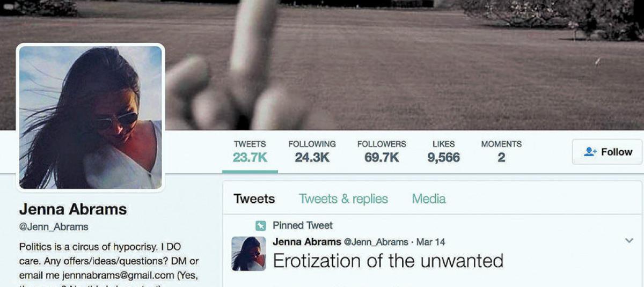Click the pin icon beside Pinned Tweet
Viewport: 644px width, 287px height.
click(261, 225)
